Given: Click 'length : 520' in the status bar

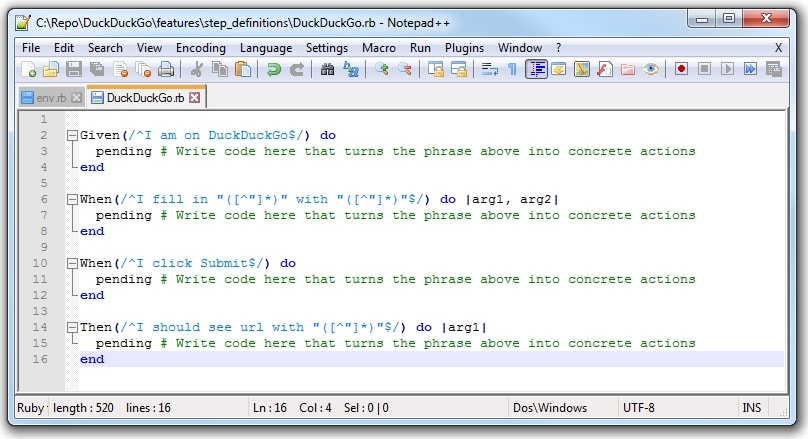Looking at the screenshot, I should click(x=83, y=408).
